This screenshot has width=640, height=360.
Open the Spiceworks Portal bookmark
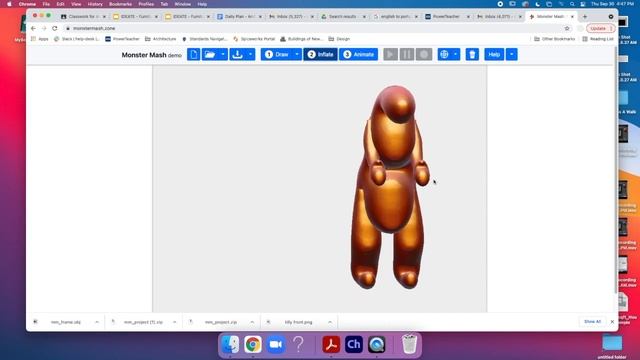254,39
